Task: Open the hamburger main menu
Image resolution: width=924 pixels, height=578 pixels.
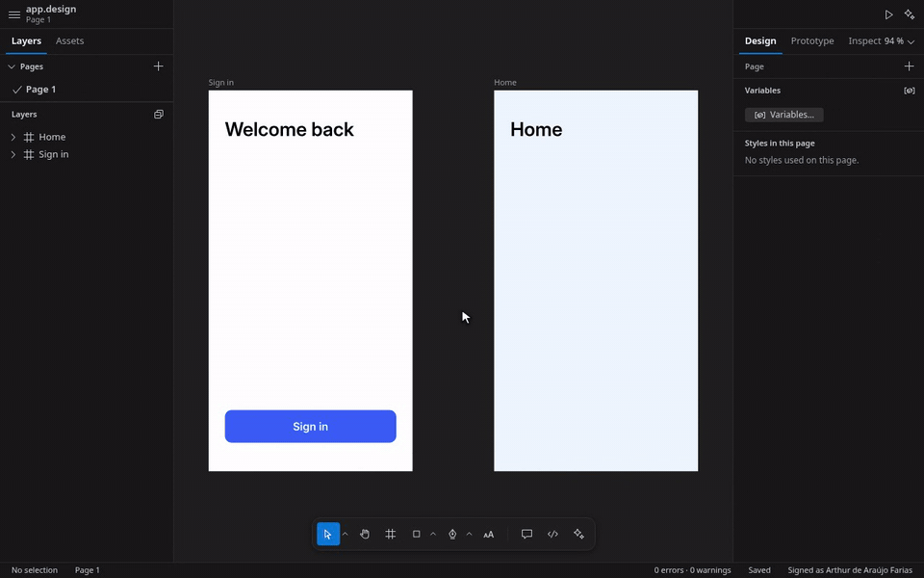Action: [x=14, y=14]
